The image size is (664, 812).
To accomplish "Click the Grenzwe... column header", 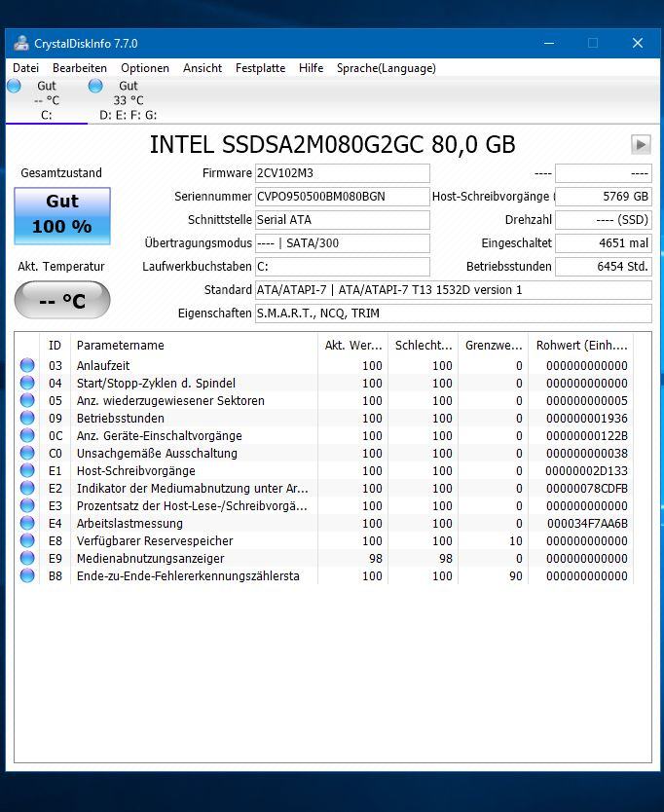I will pos(493,346).
